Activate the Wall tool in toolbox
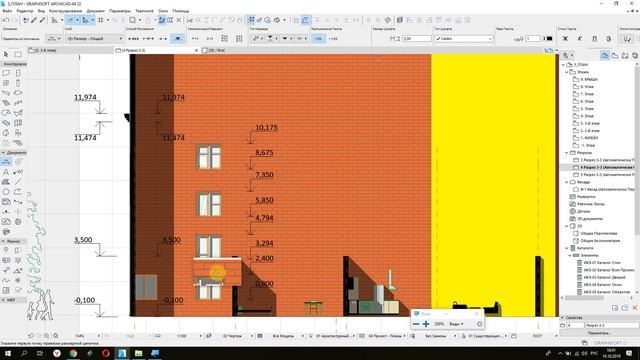 tap(6, 73)
